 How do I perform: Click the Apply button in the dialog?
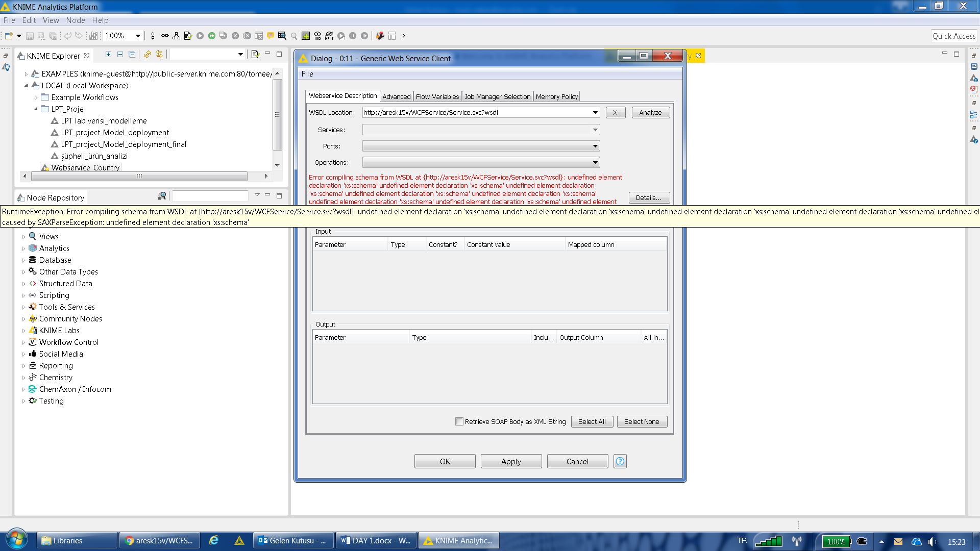(x=511, y=461)
